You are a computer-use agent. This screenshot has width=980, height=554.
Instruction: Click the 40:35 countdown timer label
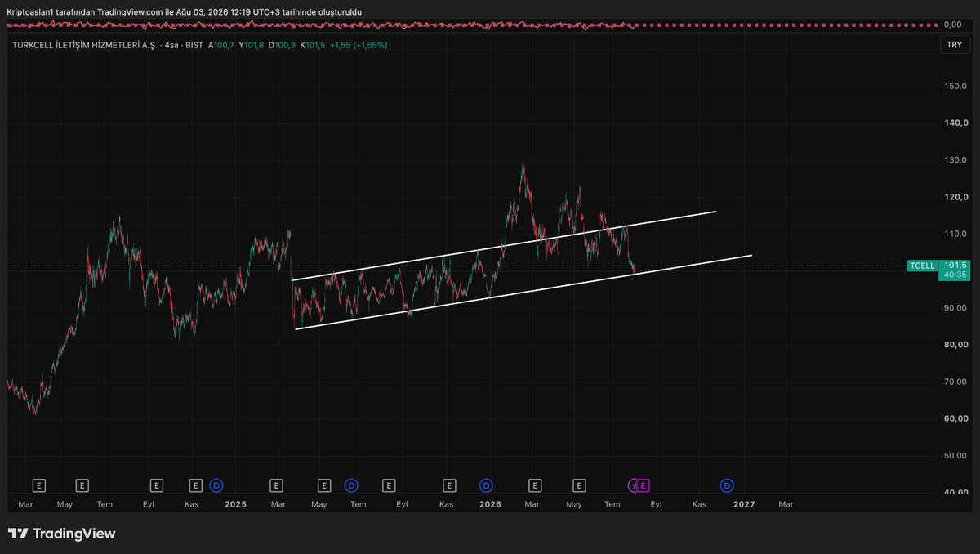955,275
